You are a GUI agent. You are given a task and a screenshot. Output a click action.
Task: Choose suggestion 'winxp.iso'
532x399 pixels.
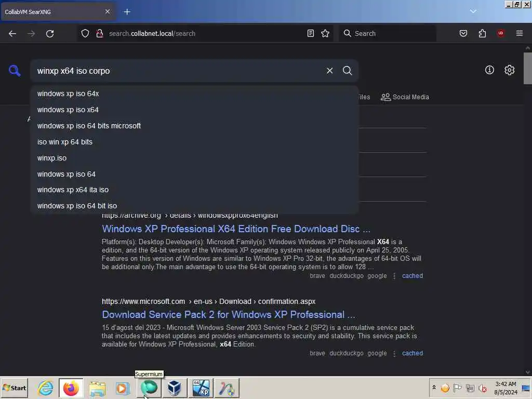coord(194,158)
